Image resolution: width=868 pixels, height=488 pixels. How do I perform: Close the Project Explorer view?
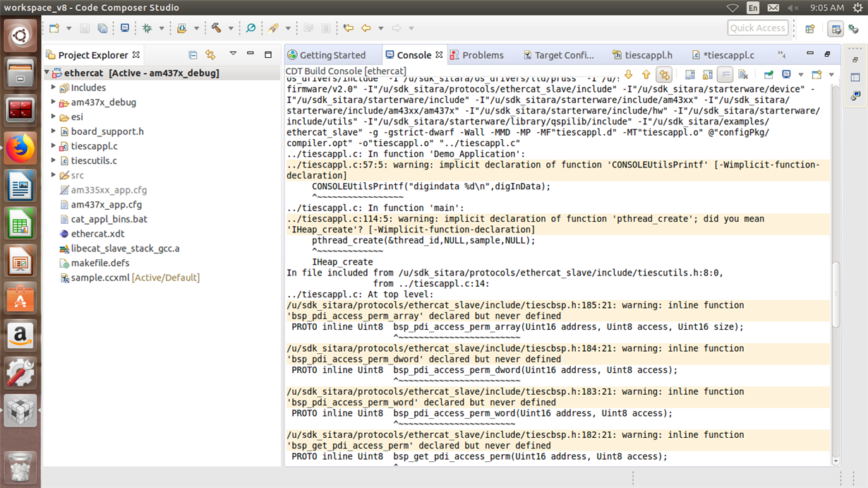point(136,54)
